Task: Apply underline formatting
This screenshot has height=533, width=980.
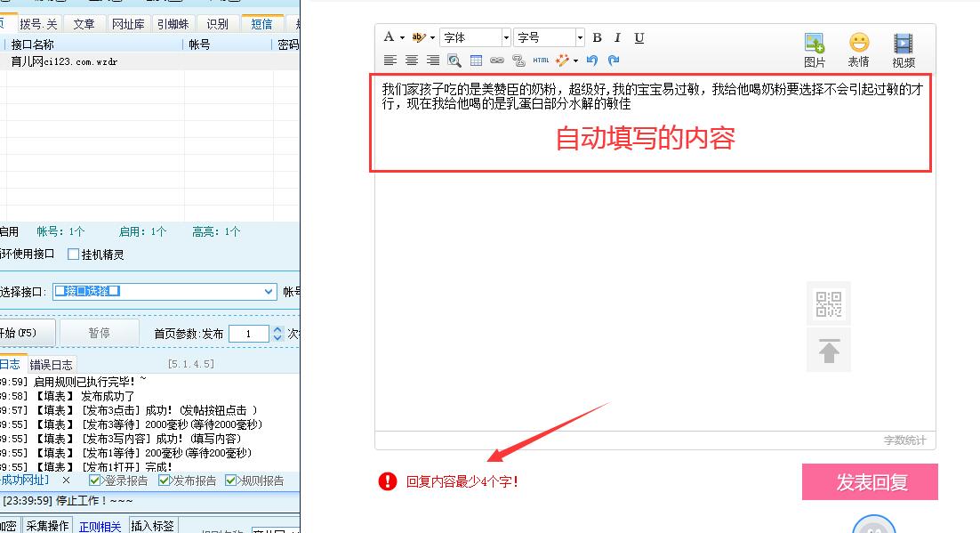Action: pos(639,37)
